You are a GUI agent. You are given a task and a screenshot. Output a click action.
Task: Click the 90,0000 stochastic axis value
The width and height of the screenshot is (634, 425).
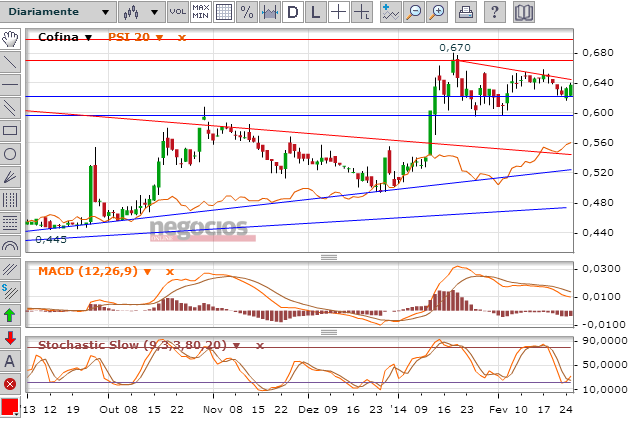click(x=604, y=340)
